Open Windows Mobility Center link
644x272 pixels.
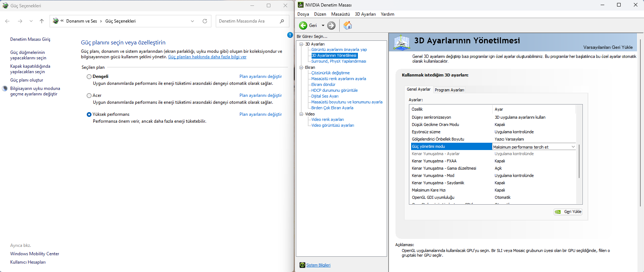pyautogui.click(x=35, y=254)
